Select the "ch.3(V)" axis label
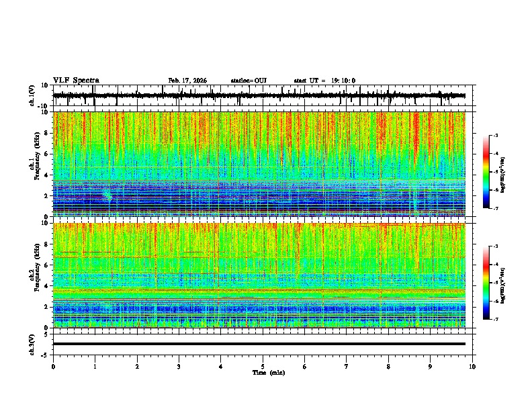Viewport: 532px width, 411px height. 32,345
